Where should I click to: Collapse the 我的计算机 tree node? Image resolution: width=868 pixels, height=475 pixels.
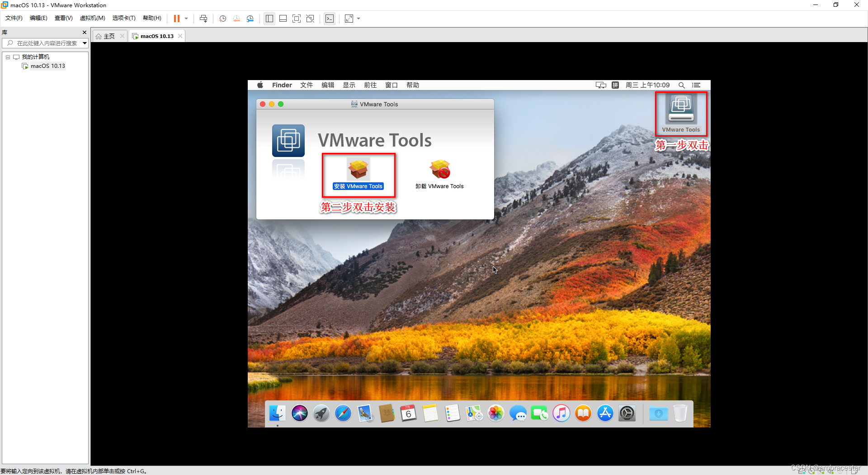[x=8, y=57]
